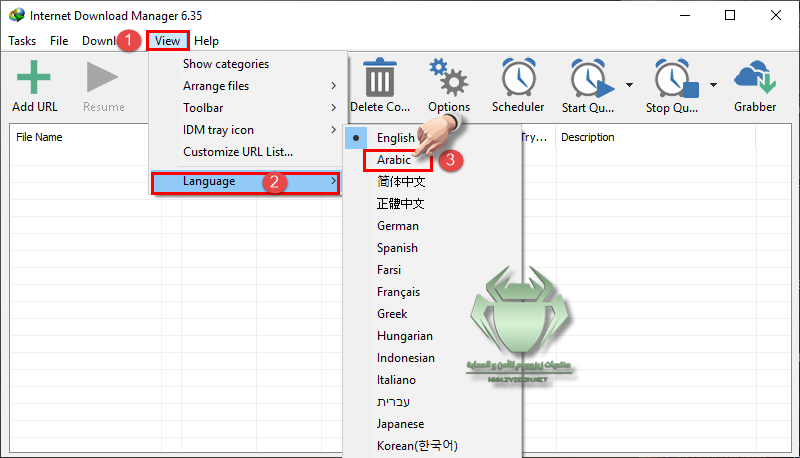Open the View menu
This screenshot has height=458, width=800.
[x=167, y=41]
